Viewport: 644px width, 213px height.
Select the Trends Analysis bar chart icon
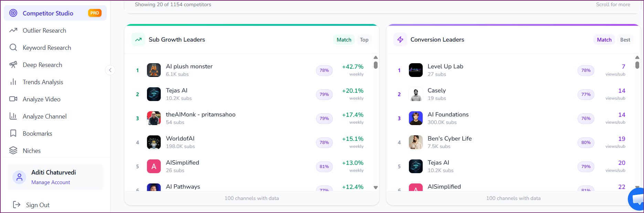[13, 82]
